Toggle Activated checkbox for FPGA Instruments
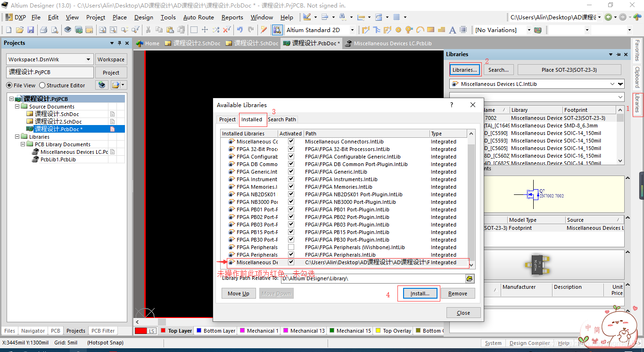The image size is (644, 352). point(291,179)
